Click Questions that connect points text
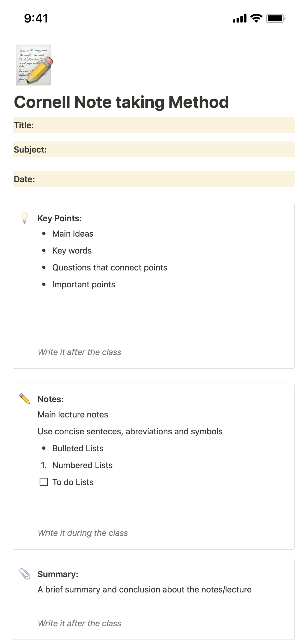This screenshot has width=297, height=644. tap(110, 268)
